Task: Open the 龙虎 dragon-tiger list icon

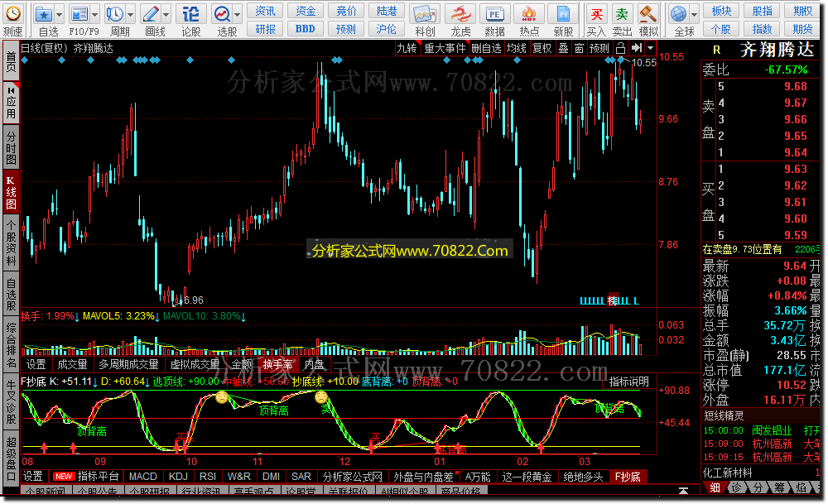Action: (460, 14)
